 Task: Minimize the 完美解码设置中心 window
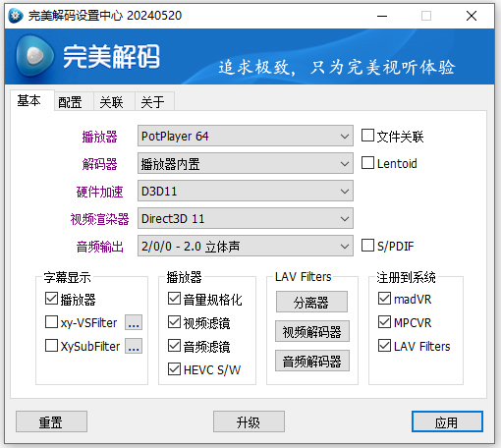(x=382, y=16)
